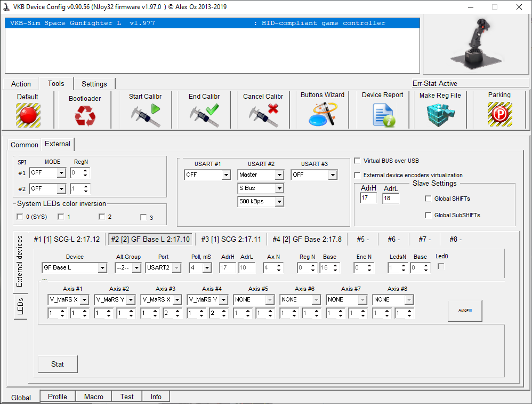Launch the Buttons Wizard icon
532x404 pixels.
tap(323, 115)
